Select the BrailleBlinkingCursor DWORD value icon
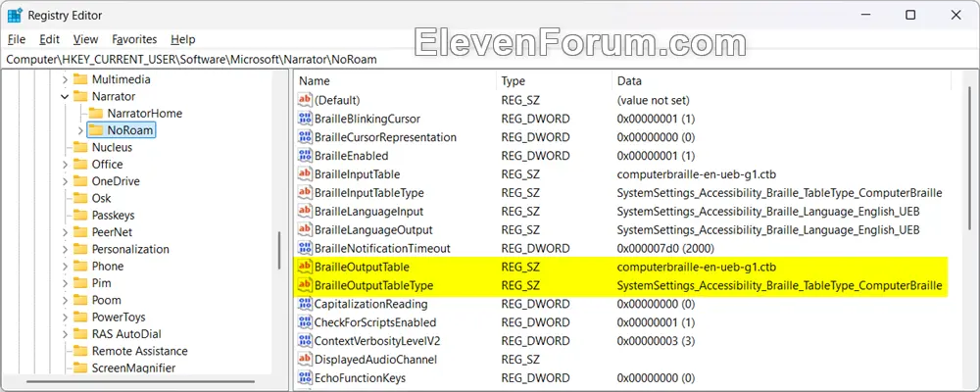 coord(305,119)
